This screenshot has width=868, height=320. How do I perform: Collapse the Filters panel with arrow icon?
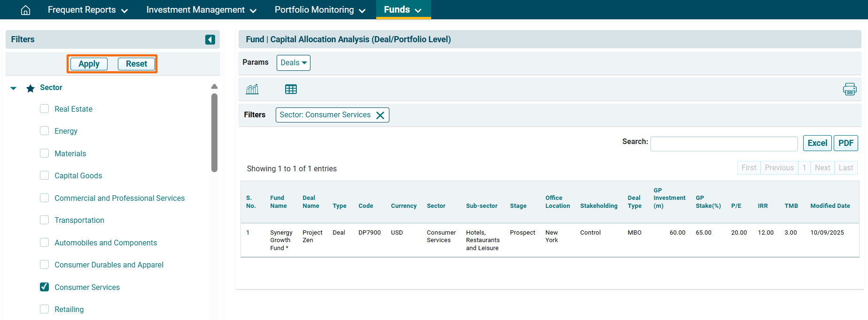[x=210, y=39]
